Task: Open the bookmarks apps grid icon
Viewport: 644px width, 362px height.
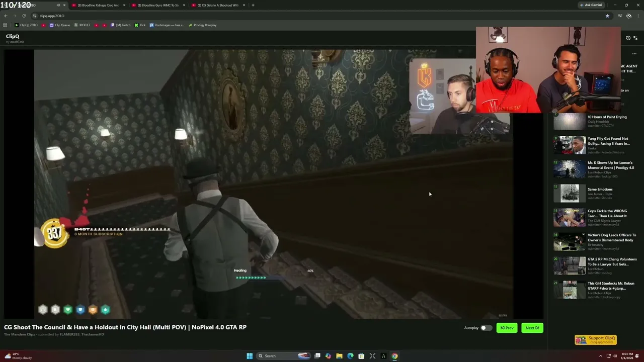Action: [6, 25]
